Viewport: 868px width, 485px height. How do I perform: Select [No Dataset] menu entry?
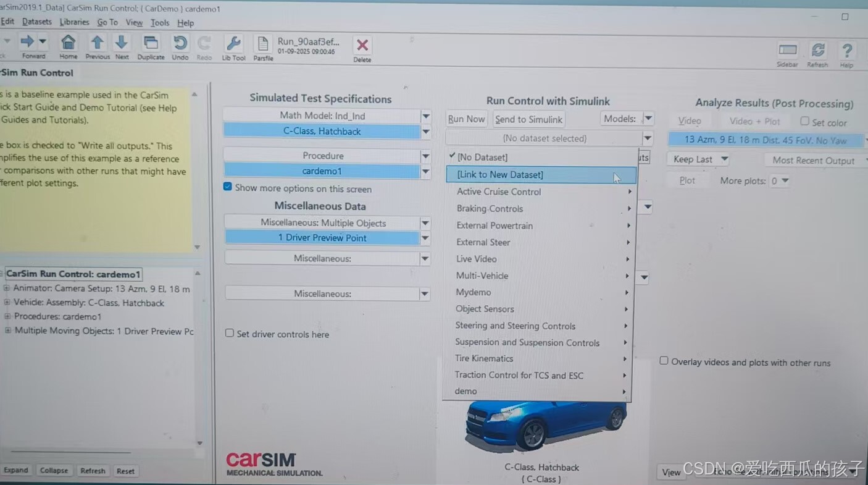click(x=540, y=158)
